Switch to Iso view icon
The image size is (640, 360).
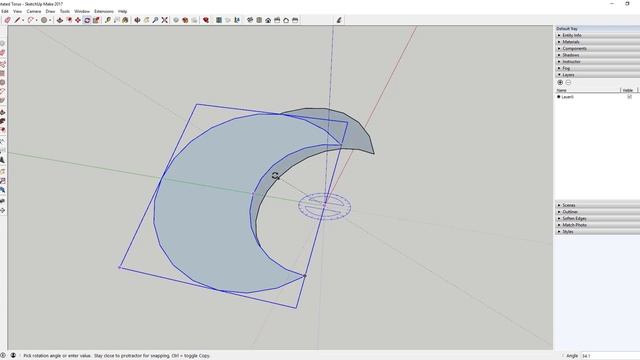[x=250, y=20]
